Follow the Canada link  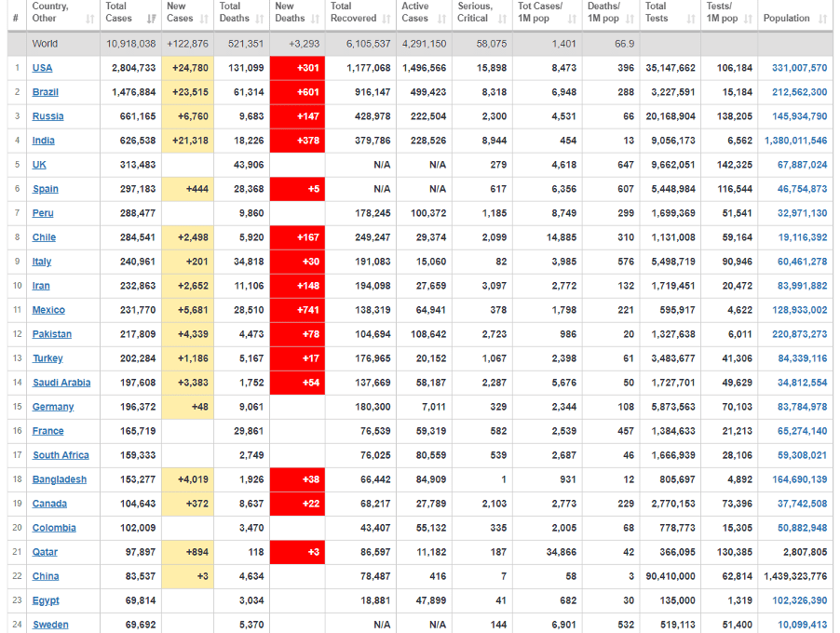click(x=49, y=504)
